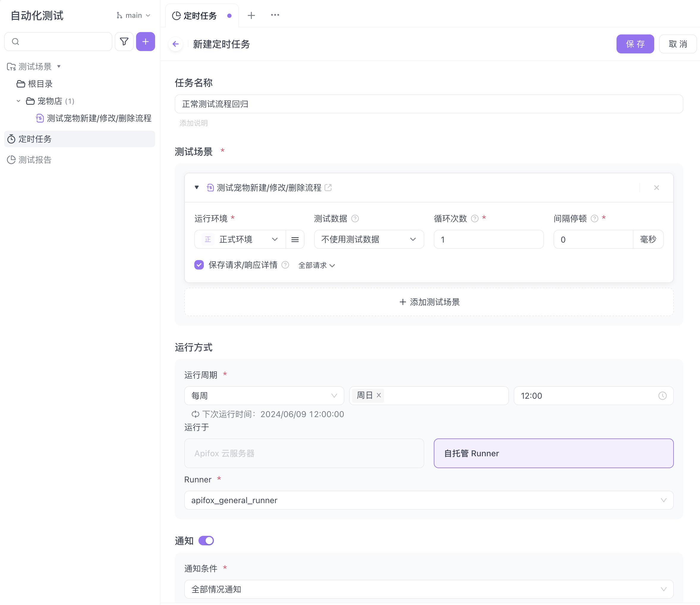
Task: Click the filter funnel icon
Action: tap(124, 42)
